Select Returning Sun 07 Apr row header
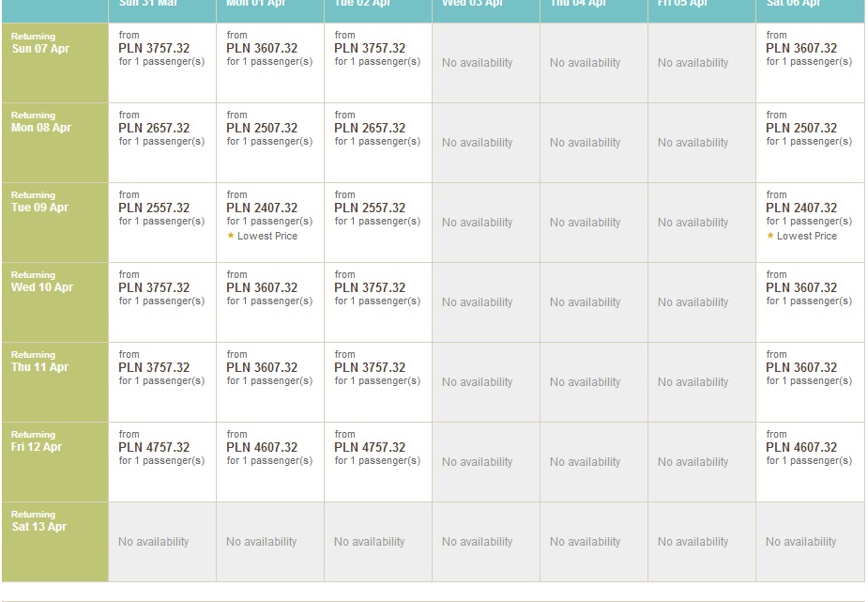This screenshot has width=868, height=602. (x=54, y=63)
